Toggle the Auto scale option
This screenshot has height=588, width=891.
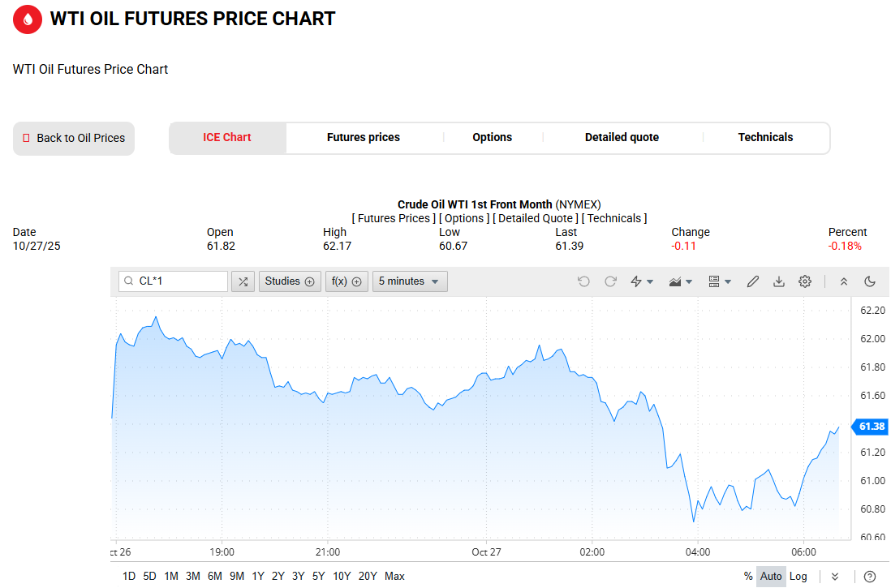771,576
